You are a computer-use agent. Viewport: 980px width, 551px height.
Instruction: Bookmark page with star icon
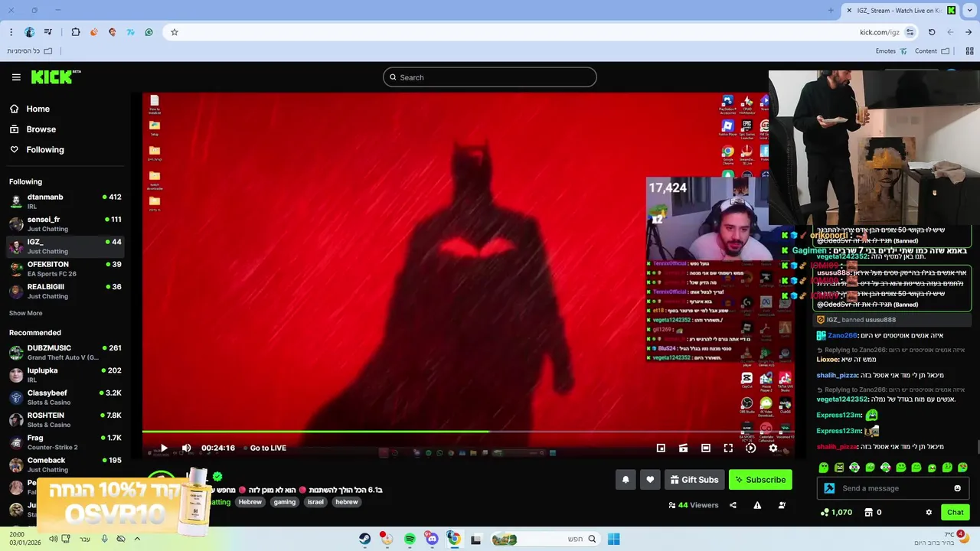coord(175,32)
